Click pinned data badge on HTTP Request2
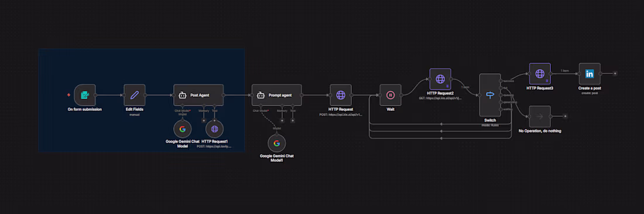 448,86
